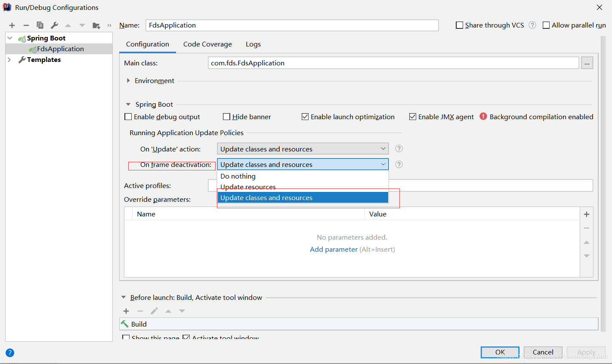The height and width of the screenshot is (364, 612).
Task: Click the Main class text field
Action: click(x=393, y=63)
